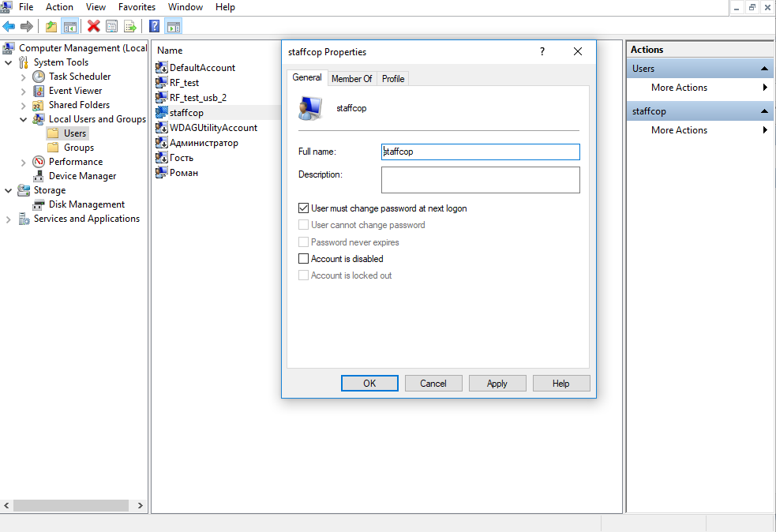
Task: Open the Action menu
Action: [59, 7]
